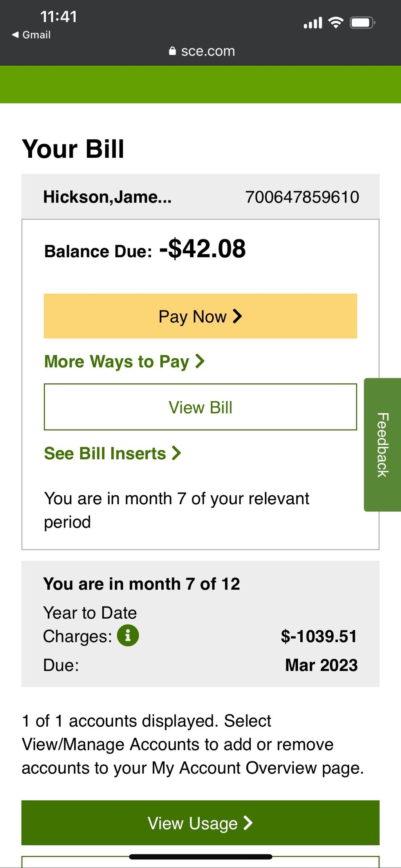This screenshot has width=401, height=868.
Task: Tap the Hickson,Jame... account name
Action: [x=107, y=197]
